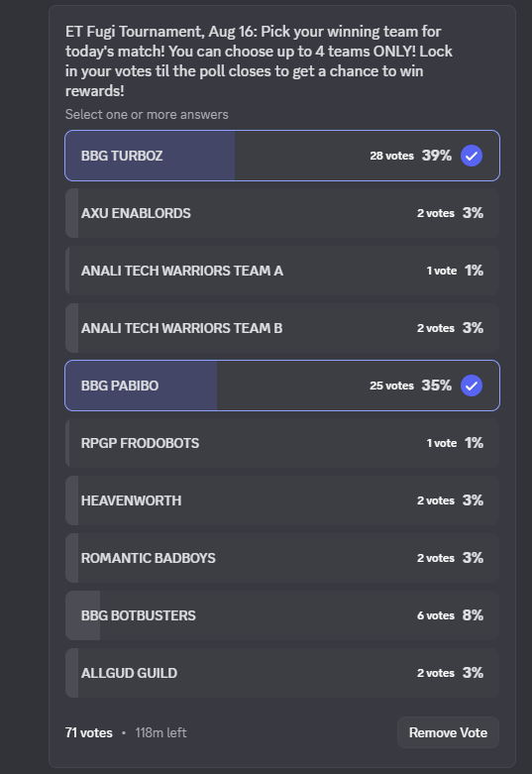Image resolution: width=532 pixels, height=774 pixels.
Task: Select the AXU ENABLORDS poll option
Action: pos(282,213)
